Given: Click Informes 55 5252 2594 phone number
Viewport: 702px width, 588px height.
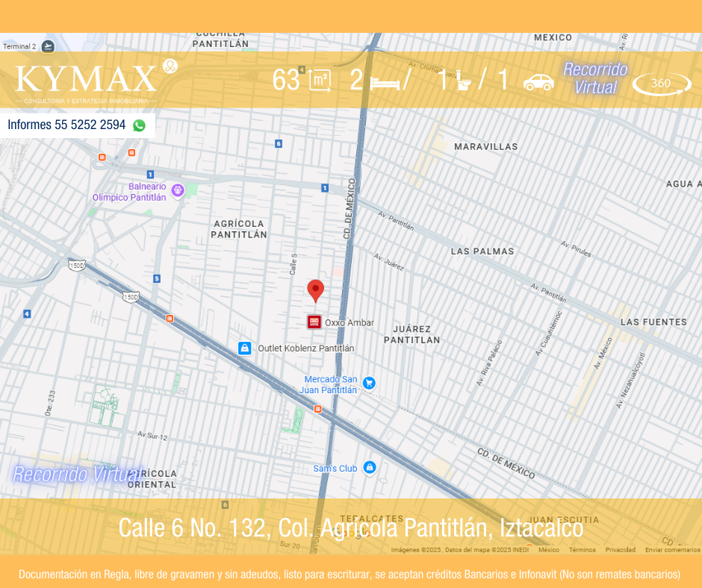Looking at the screenshot, I should coord(66,125).
